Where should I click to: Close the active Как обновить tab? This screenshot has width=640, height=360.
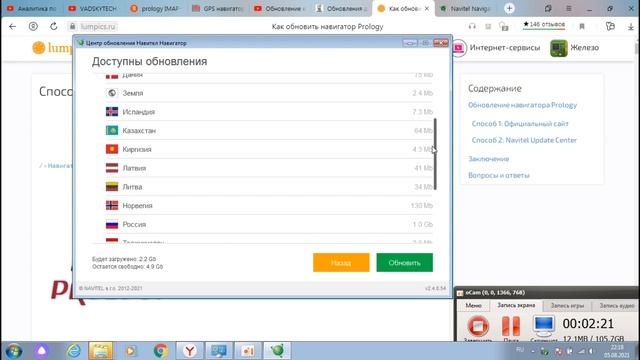427,8
